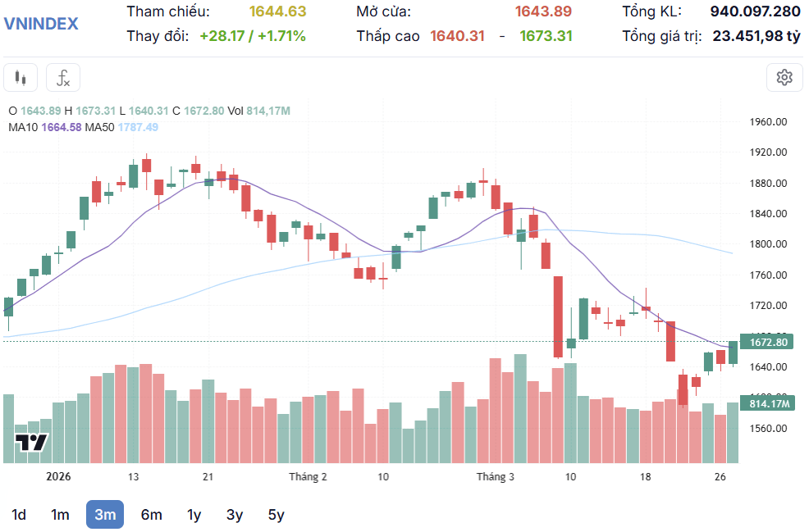Select the active 3m time range
The height and width of the screenshot is (532, 809).
point(105,515)
